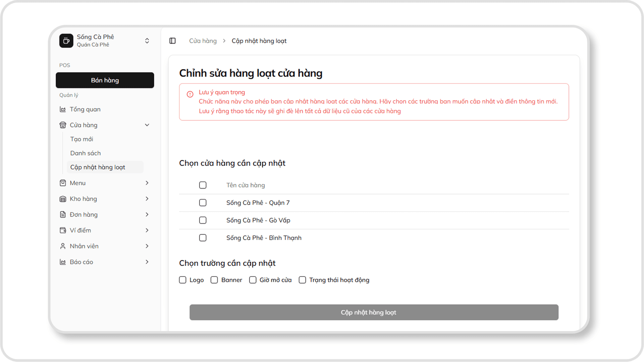This screenshot has height=362, width=644.
Task: Click the Lưu ý quan trọng alert title
Action: coord(222,92)
